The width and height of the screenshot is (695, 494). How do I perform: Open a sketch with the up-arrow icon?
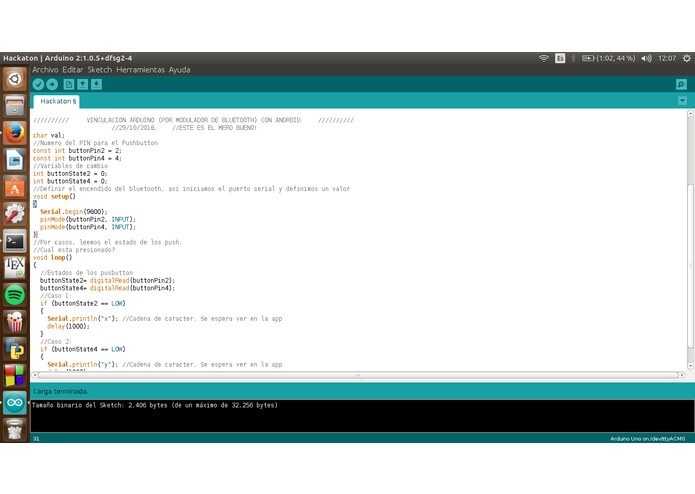point(82,84)
